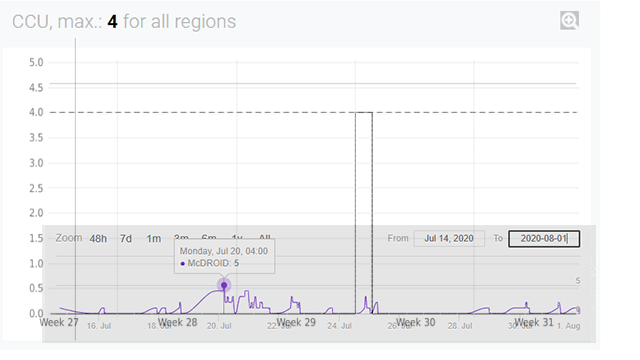The image size is (640, 360).
Task: Select the 7d zoom range
Action: tap(126, 239)
